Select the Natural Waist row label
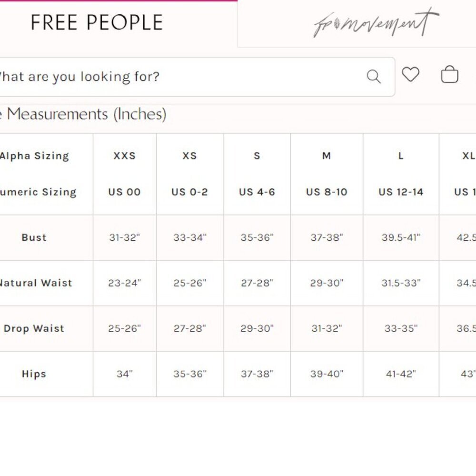The image size is (476, 476). (36, 283)
